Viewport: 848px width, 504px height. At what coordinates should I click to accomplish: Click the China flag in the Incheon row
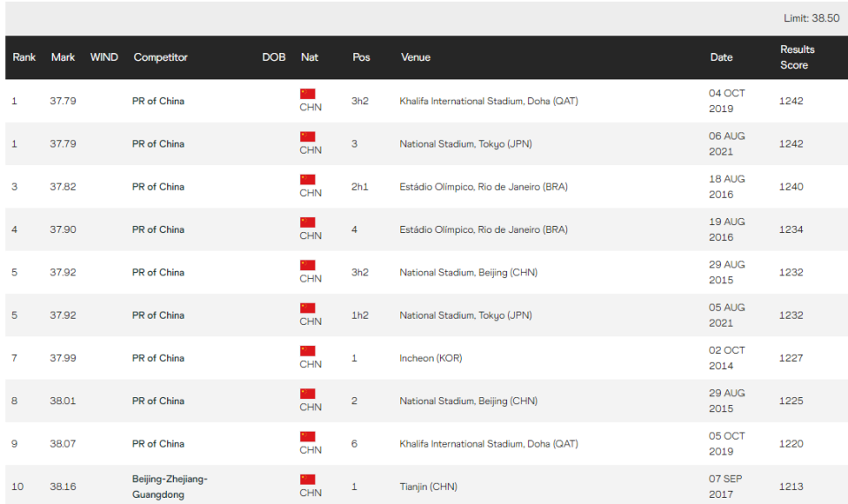(307, 350)
